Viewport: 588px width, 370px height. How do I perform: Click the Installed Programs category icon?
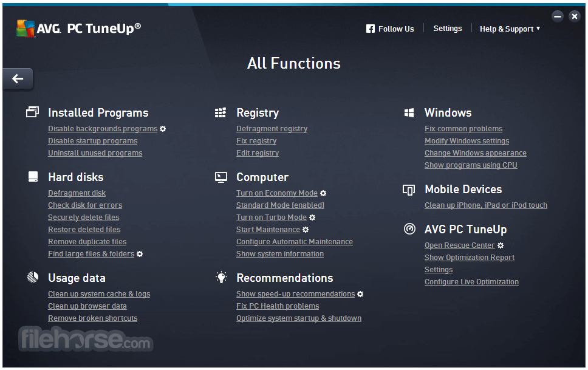click(x=33, y=112)
